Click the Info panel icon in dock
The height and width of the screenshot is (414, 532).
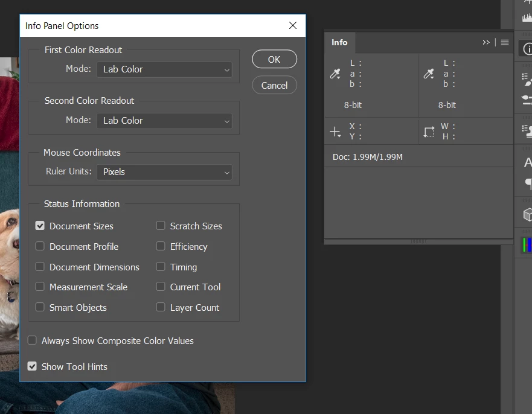tap(527, 49)
